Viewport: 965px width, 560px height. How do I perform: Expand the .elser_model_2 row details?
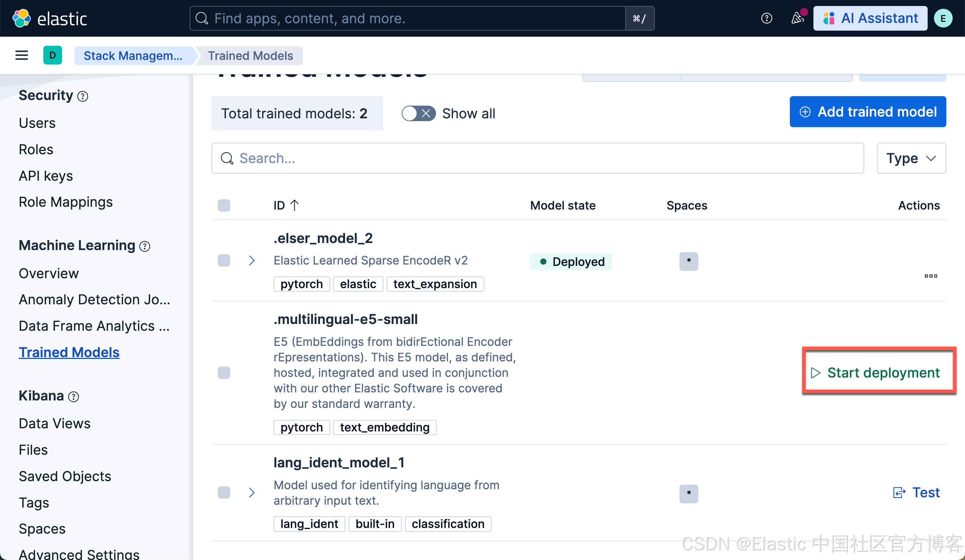pos(252,261)
